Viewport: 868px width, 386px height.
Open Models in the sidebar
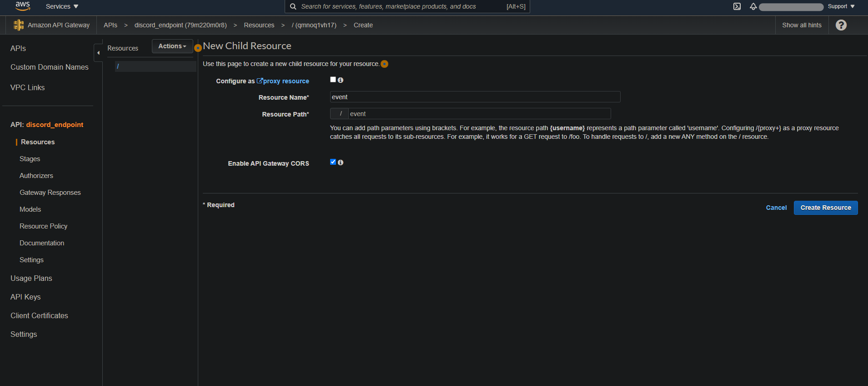coord(30,209)
